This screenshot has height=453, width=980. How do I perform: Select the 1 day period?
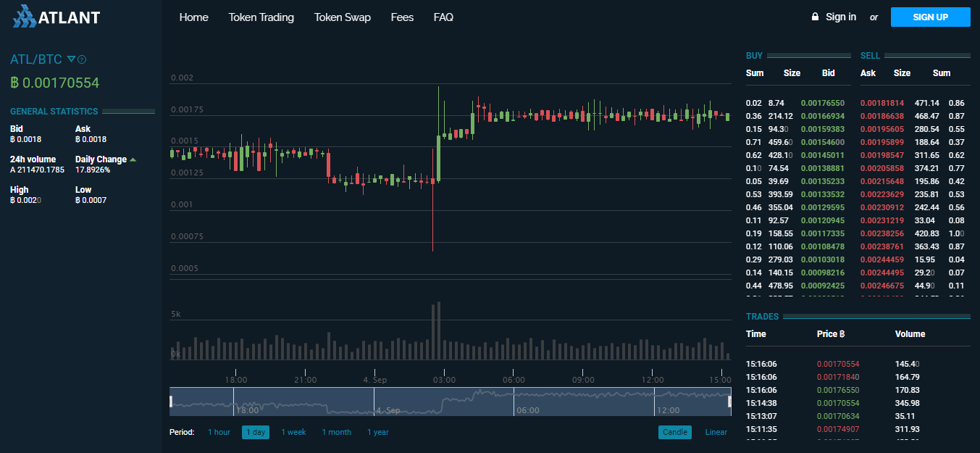[256, 432]
